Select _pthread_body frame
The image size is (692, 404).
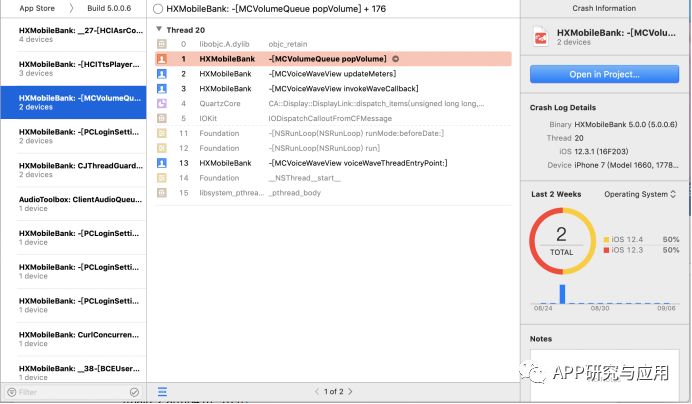pyautogui.click(x=295, y=193)
